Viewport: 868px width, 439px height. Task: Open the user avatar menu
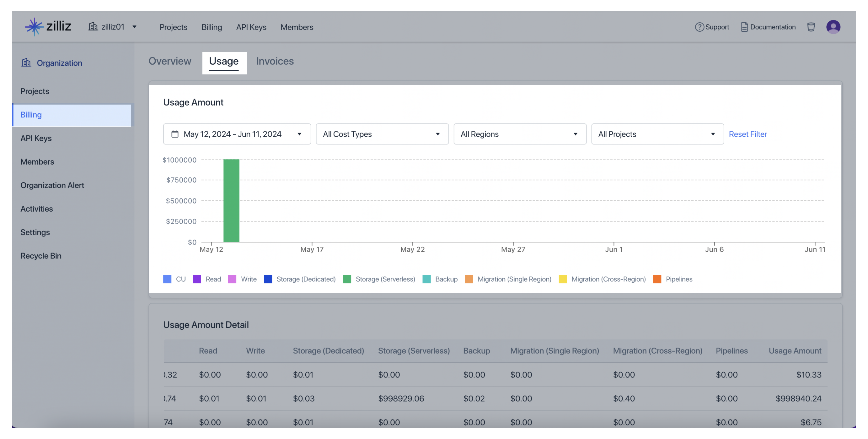click(833, 27)
